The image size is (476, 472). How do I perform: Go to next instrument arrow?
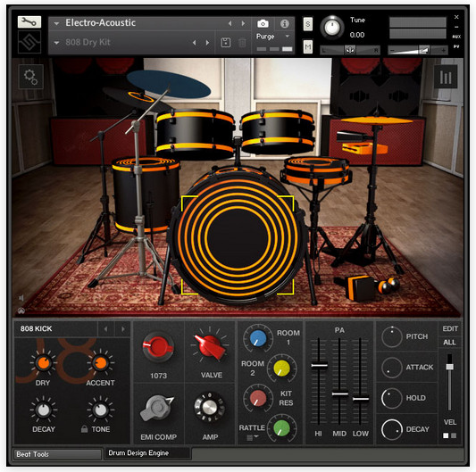tap(243, 23)
